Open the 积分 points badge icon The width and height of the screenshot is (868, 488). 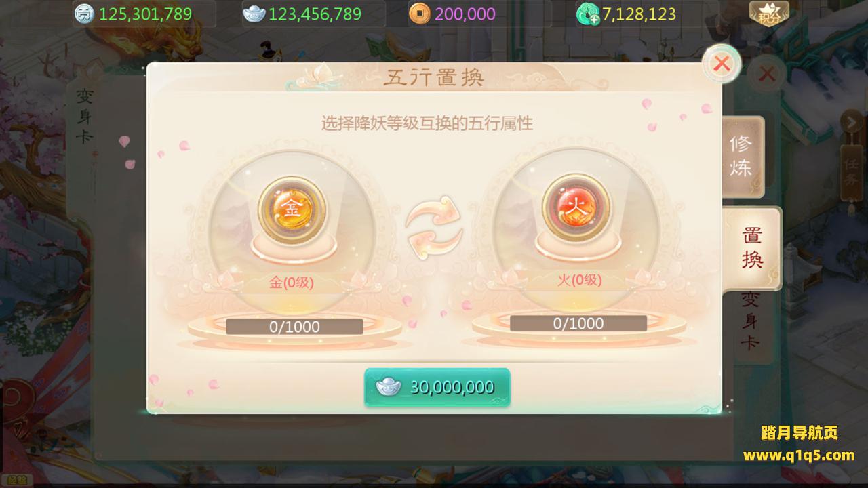(768, 12)
